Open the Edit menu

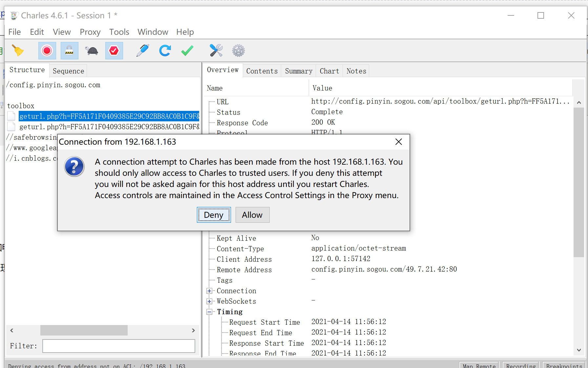pos(37,32)
